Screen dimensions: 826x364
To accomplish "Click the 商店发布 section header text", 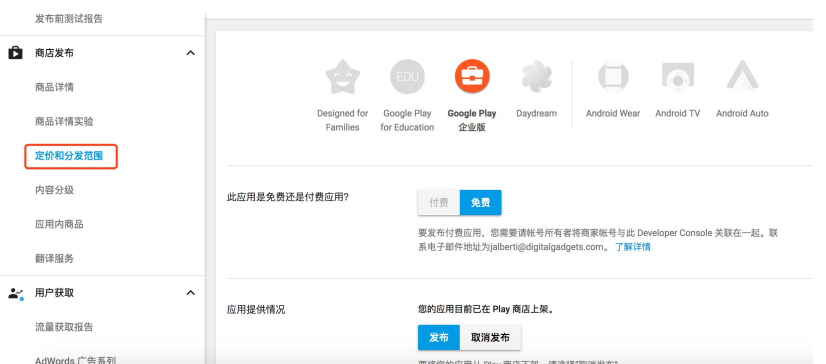I will [x=54, y=53].
